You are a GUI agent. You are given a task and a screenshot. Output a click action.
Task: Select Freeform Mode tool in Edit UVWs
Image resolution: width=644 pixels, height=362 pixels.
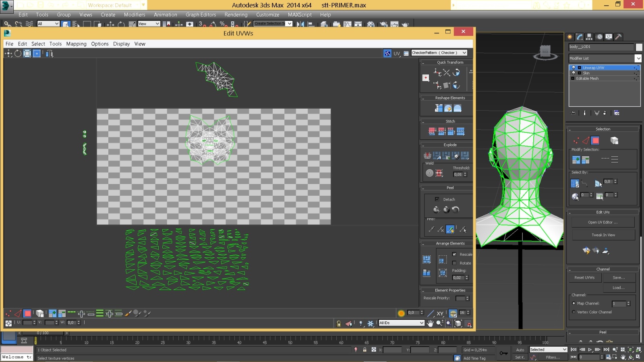pyautogui.click(x=37, y=53)
